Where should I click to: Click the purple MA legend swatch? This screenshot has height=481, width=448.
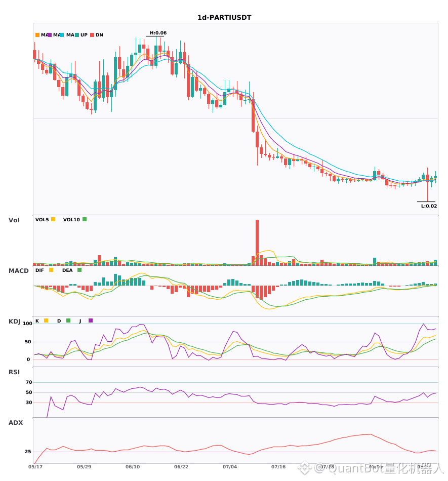(x=50, y=35)
